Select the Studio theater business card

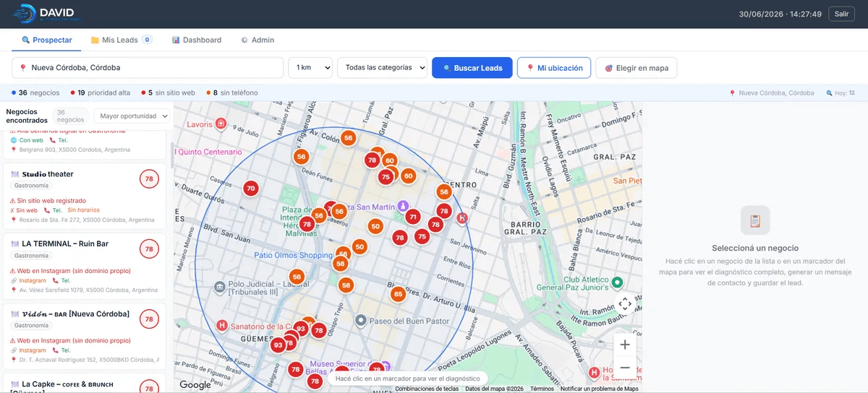[85, 196]
